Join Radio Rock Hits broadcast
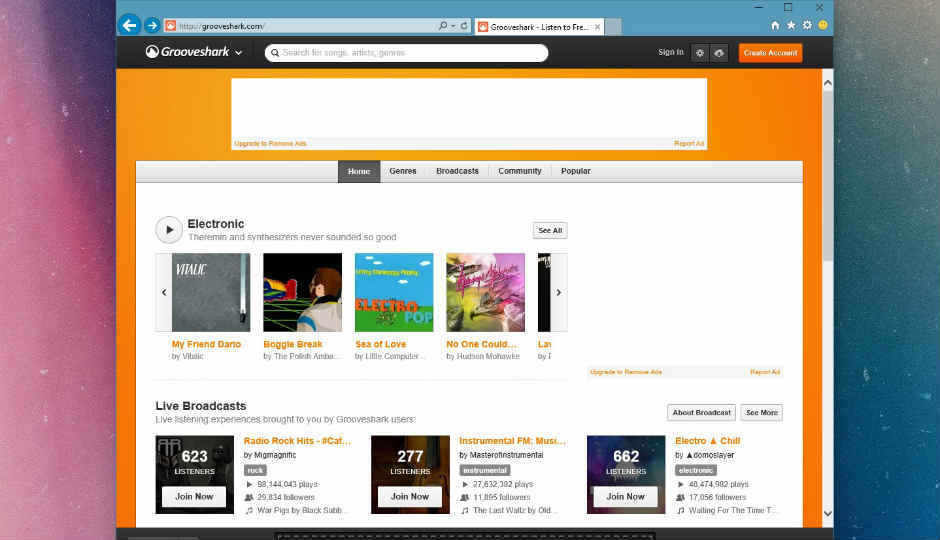Image resolution: width=940 pixels, height=540 pixels. click(x=194, y=497)
